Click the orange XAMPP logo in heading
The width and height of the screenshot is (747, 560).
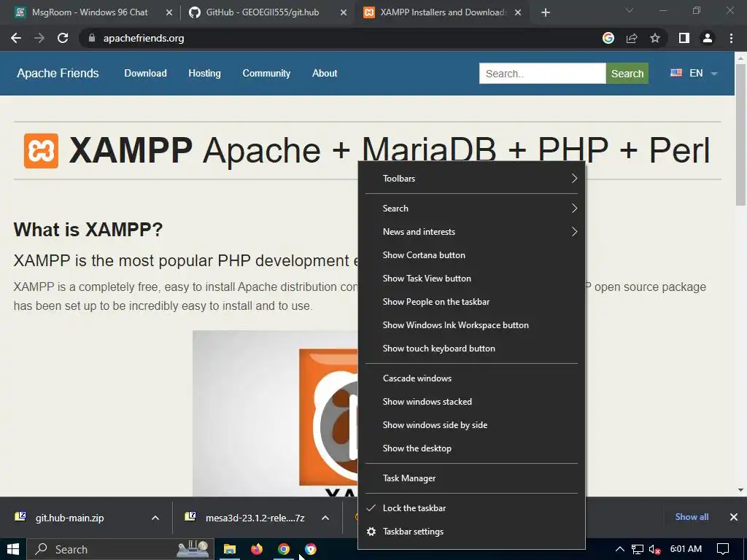pos(41,151)
